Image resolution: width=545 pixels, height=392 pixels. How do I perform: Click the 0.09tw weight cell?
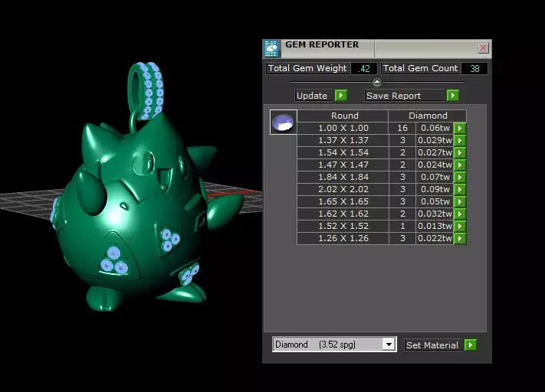(435, 189)
